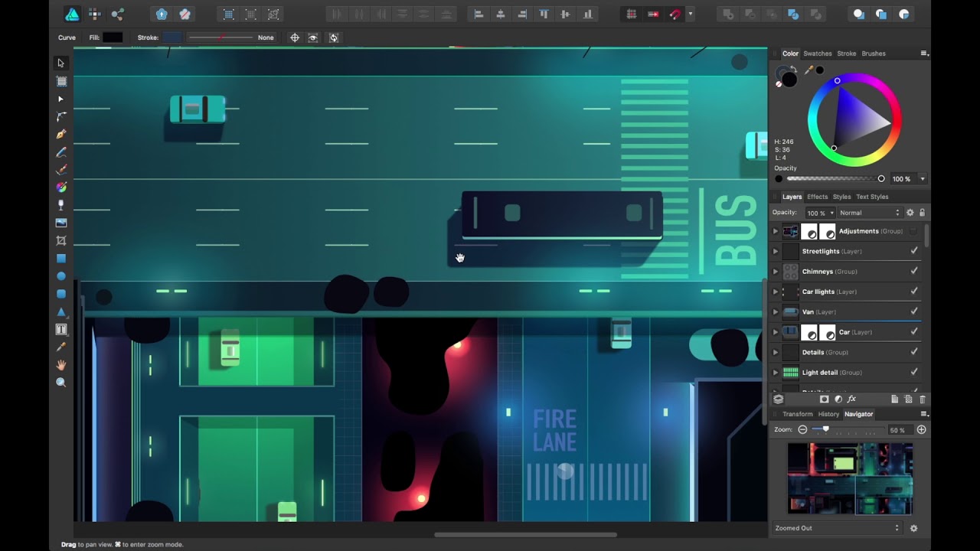
Task: Switch to the Pixel Persona
Action: coord(94,14)
